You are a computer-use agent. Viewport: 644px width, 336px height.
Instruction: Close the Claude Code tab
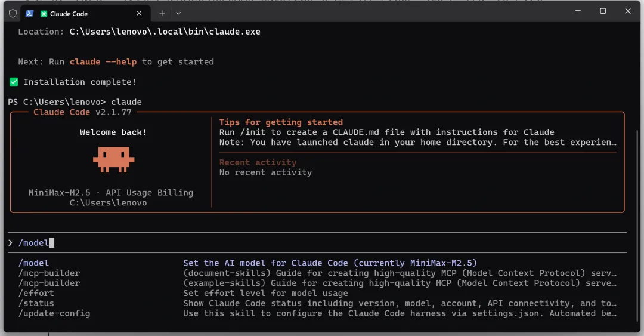(x=139, y=13)
